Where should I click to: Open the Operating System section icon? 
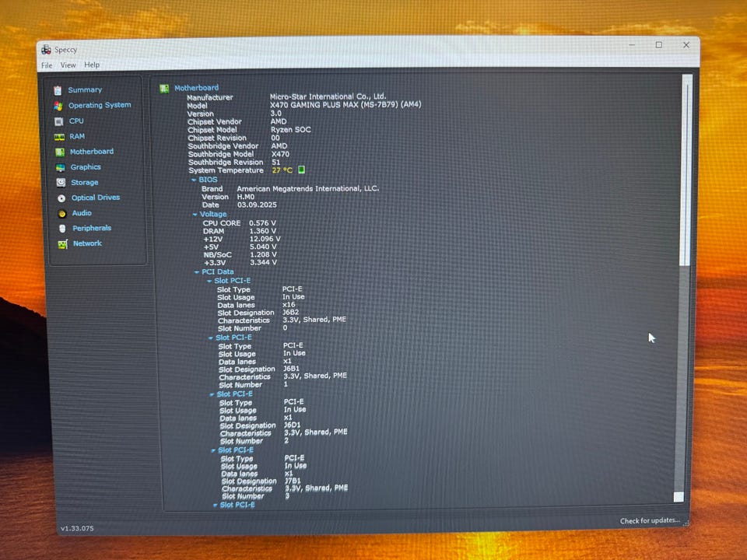tap(58, 106)
